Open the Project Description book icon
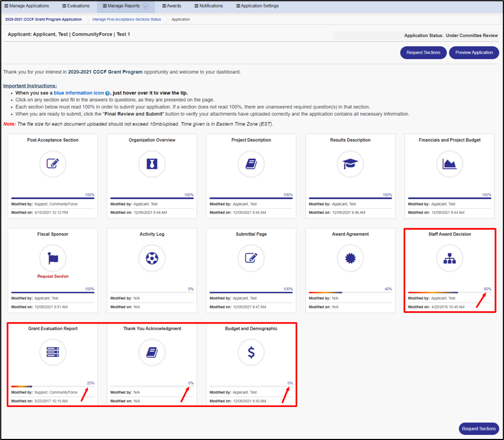Image resolution: width=504 pixels, height=440 pixels. point(251,164)
